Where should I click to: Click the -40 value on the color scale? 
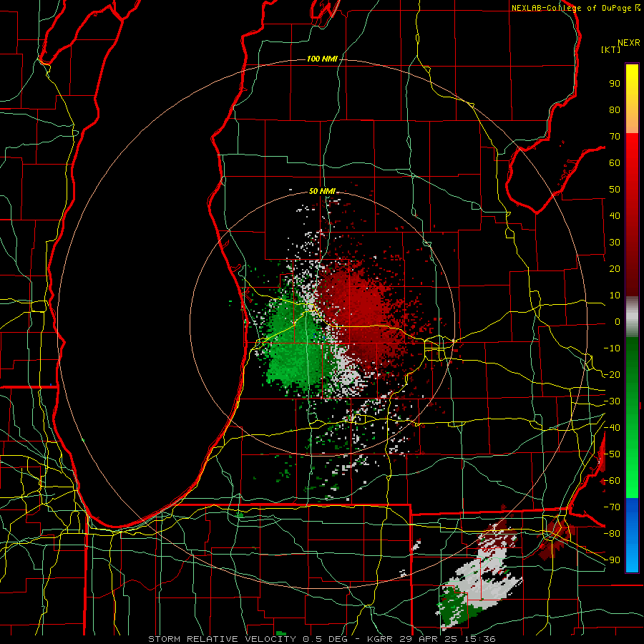pos(612,428)
